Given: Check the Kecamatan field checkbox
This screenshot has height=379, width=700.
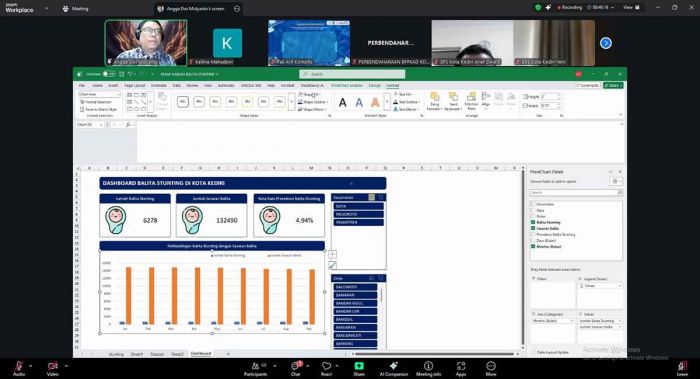Looking at the screenshot, I should click(x=533, y=204).
